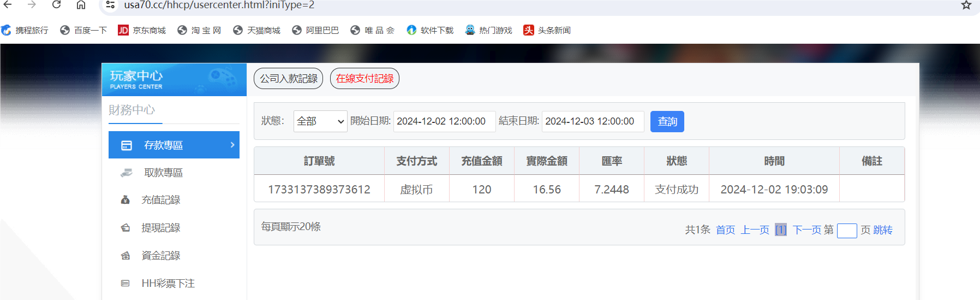Click order number 1733137389373612

[319, 190]
